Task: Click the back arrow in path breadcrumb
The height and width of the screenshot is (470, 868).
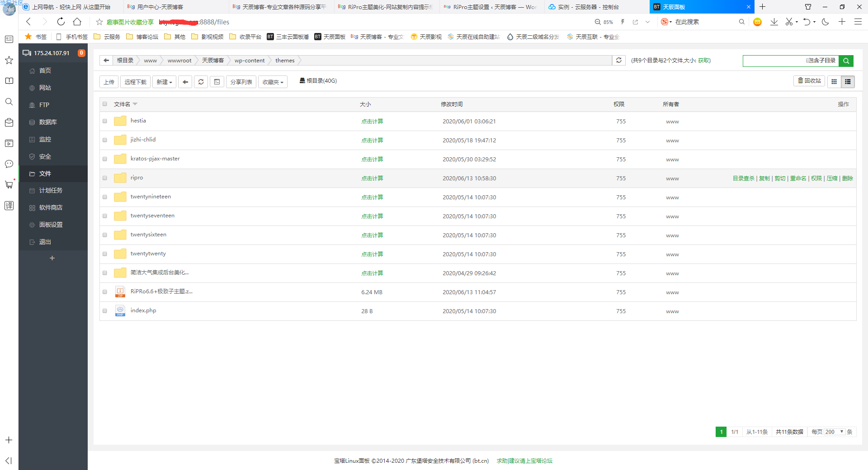Action: (x=106, y=60)
